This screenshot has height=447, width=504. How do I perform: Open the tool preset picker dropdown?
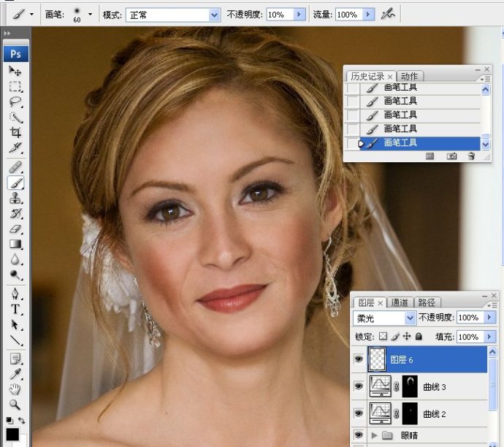pos(31,14)
